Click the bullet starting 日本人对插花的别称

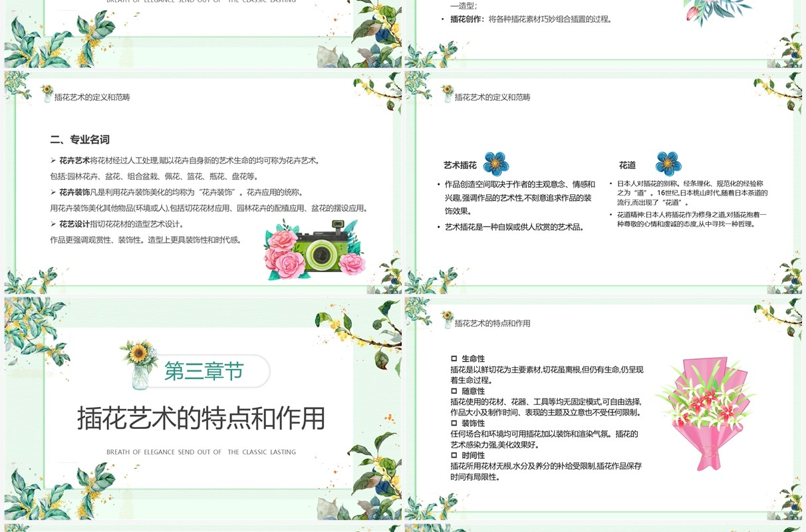[x=688, y=193]
